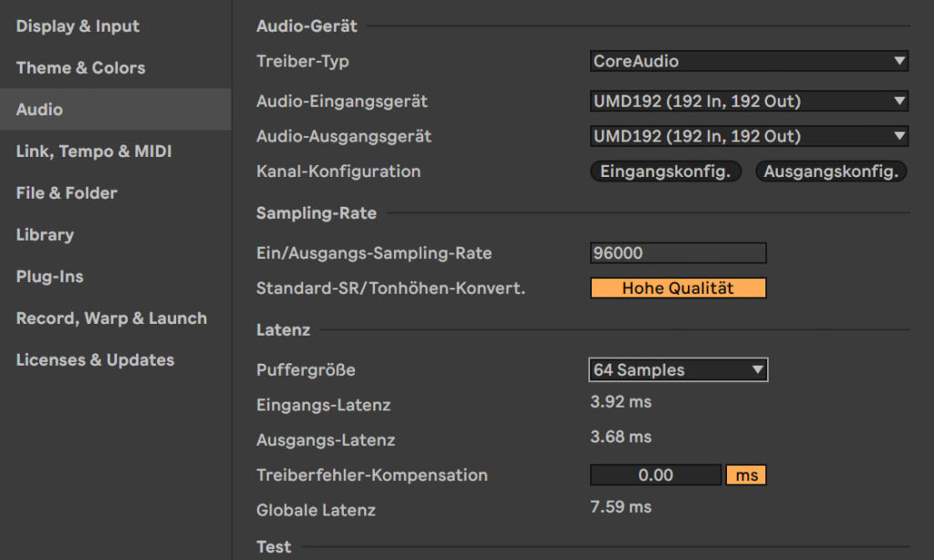
Task: Show the Library preferences tab
Action: 45,234
